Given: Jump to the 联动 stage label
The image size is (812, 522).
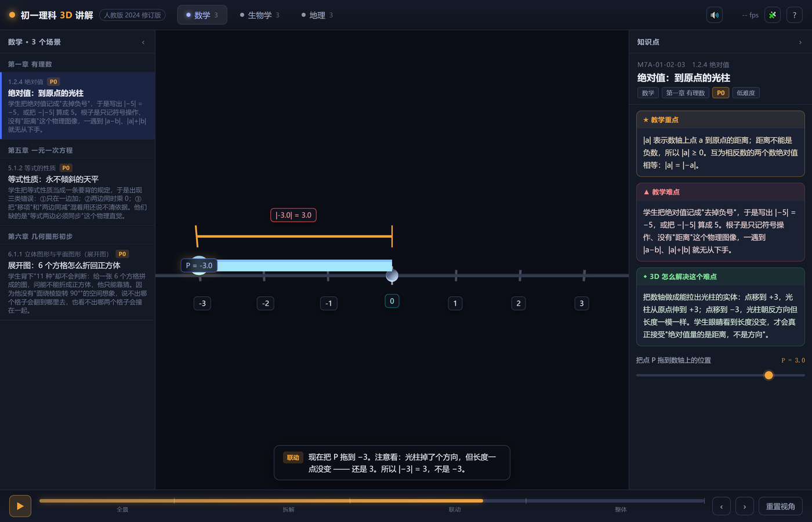Looking at the screenshot, I should coord(455,510).
